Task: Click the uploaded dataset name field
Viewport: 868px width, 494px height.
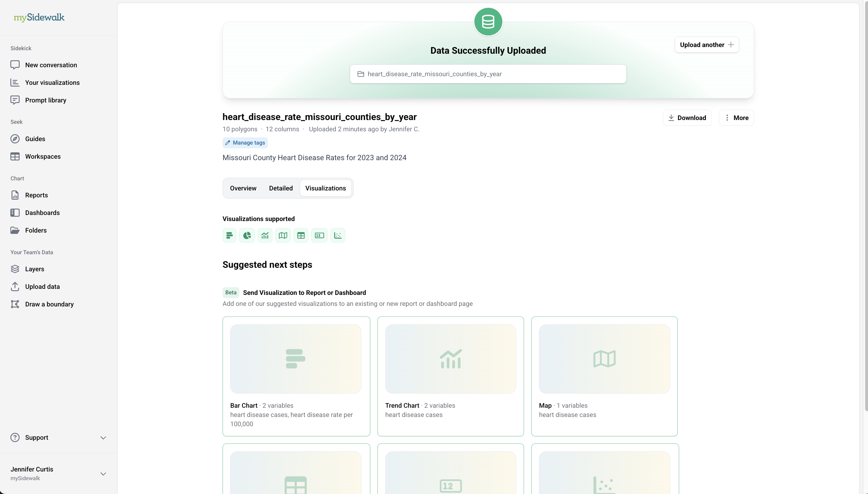Action: pos(488,74)
